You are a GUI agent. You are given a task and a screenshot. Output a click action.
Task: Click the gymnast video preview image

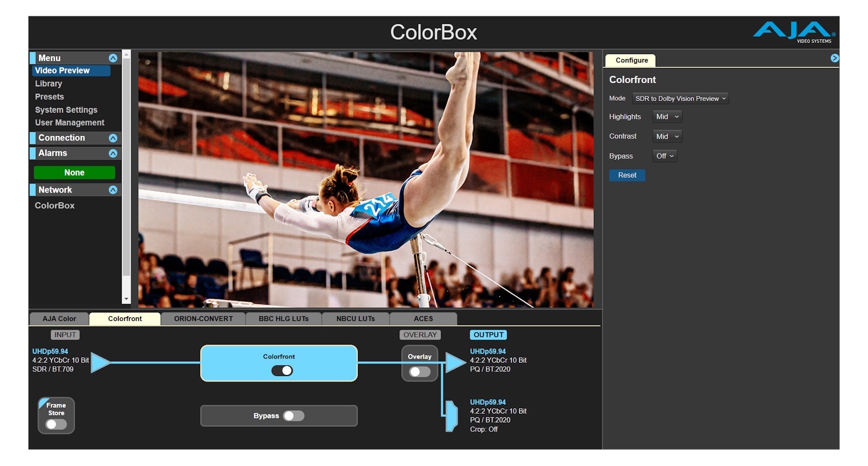[x=366, y=179]
